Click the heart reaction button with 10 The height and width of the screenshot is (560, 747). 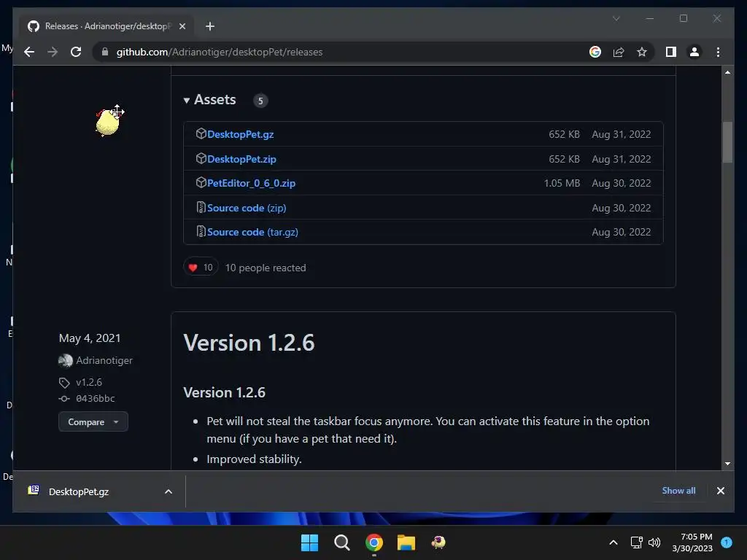[201, 267]
